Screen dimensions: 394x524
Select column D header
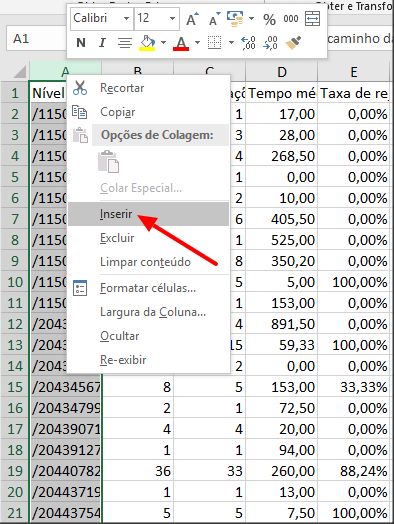[282, 72]
